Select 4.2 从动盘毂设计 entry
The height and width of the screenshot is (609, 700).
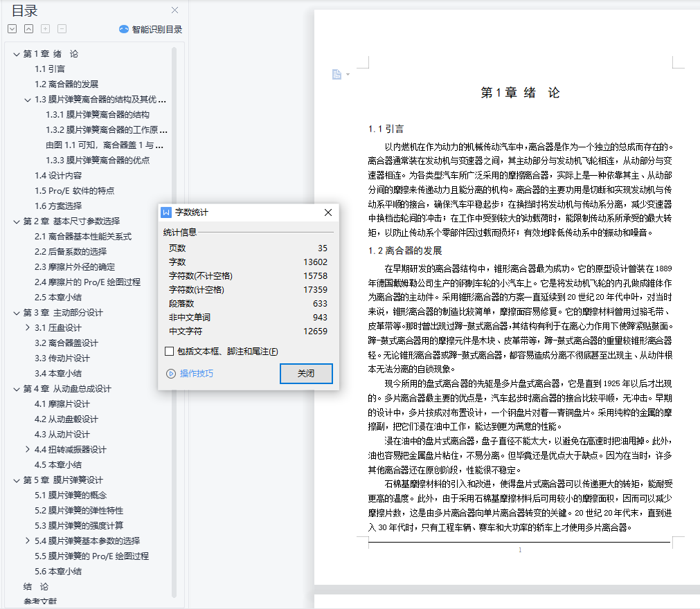point(66,419)
